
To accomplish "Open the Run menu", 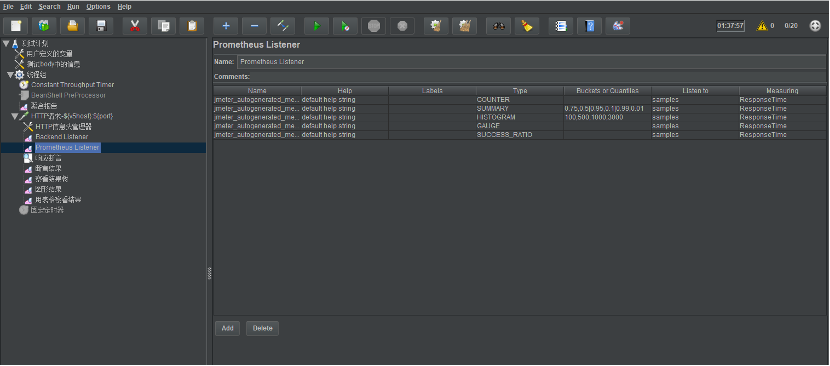I will pos(73,7).
